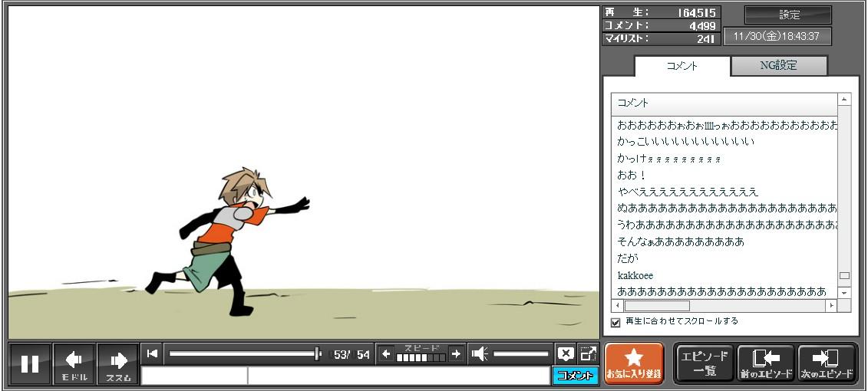Image resolution: width=868 pixels, height=391 pixels.
Task: Enter fullscreen using the expand icon
Action: (x=589, y=353)
